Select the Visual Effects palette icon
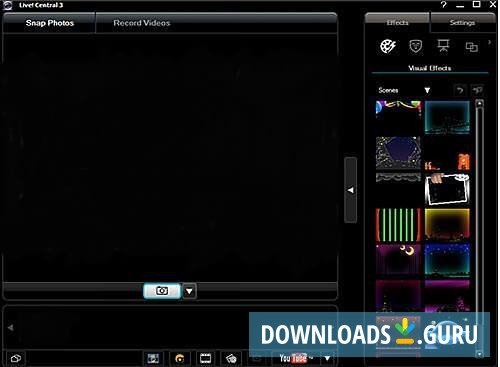This screenshot has width=500, height=367. [x=388, y=46]
